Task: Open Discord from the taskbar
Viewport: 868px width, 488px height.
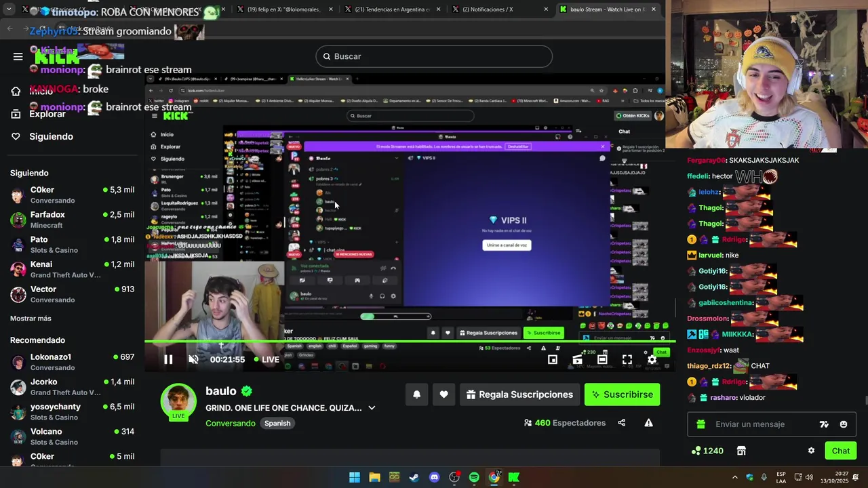Action: [x=434, y=477]
